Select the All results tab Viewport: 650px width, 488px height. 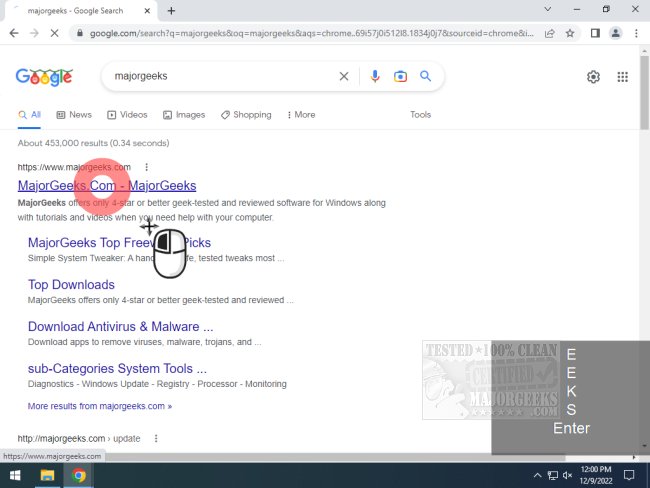[29, 115]
